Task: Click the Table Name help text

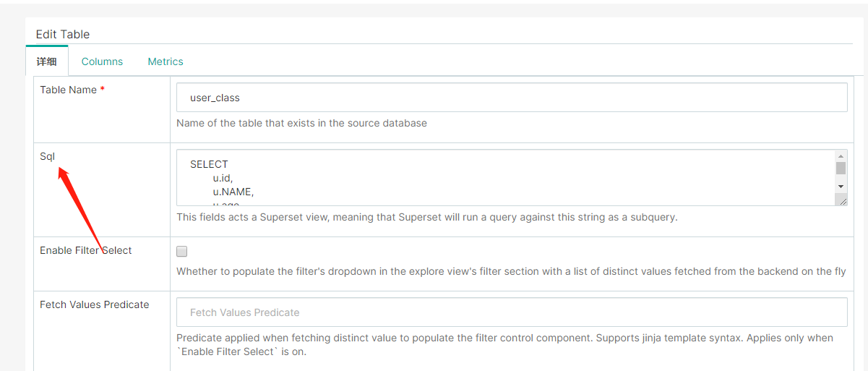Action: tap(301, 123)
